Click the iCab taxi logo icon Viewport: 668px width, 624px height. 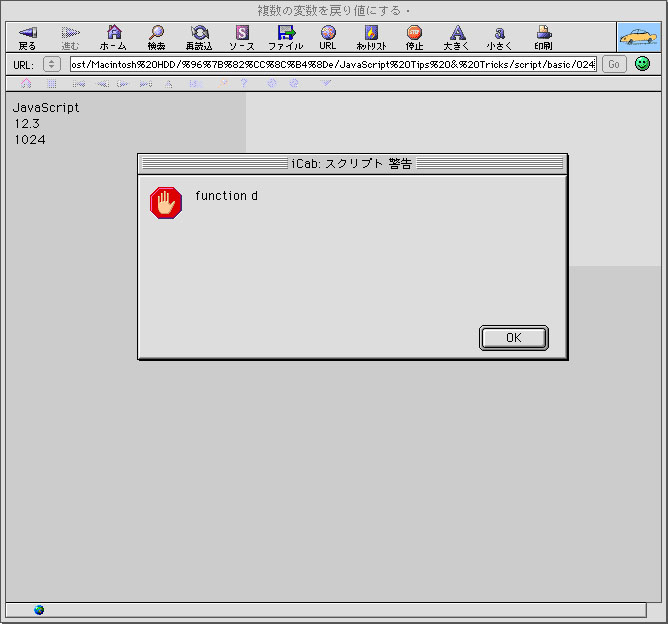tap(639, 37)
